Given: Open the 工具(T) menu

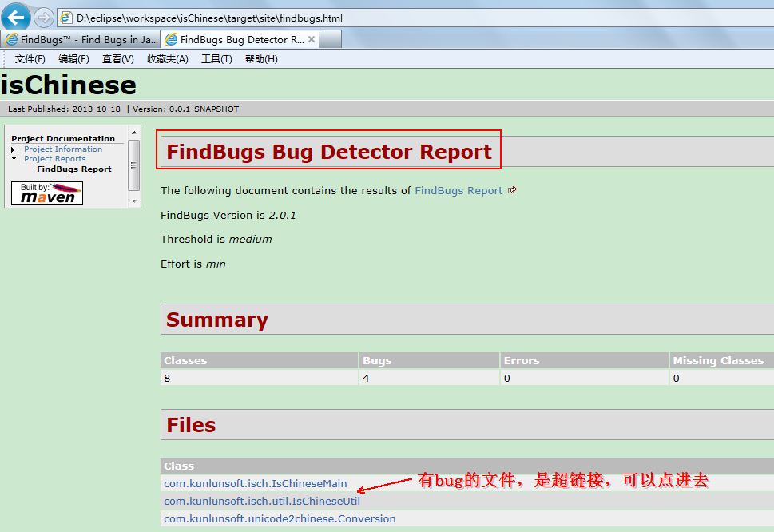Looking at the screenshot, I should (x=216, y=58).
